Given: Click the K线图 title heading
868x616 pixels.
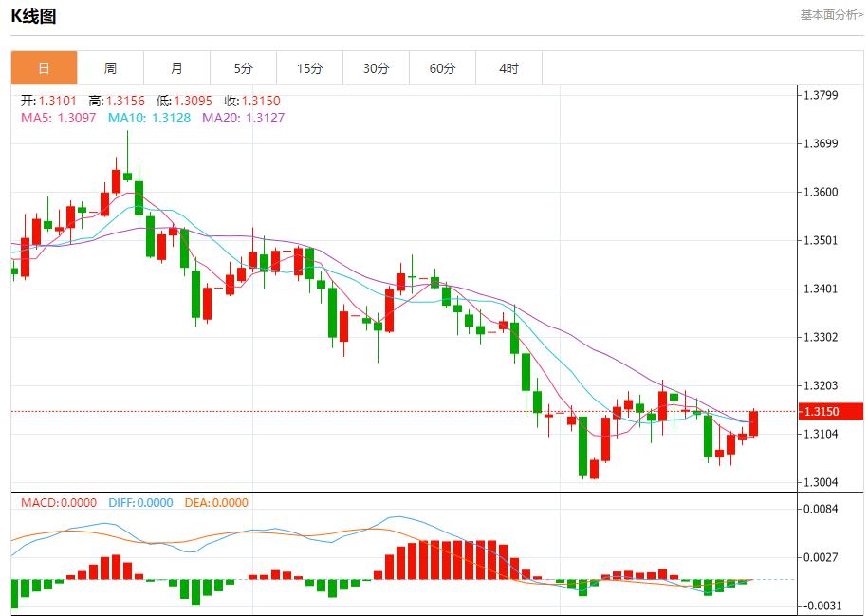Looking at the screenshot, I should click(33, 15).
